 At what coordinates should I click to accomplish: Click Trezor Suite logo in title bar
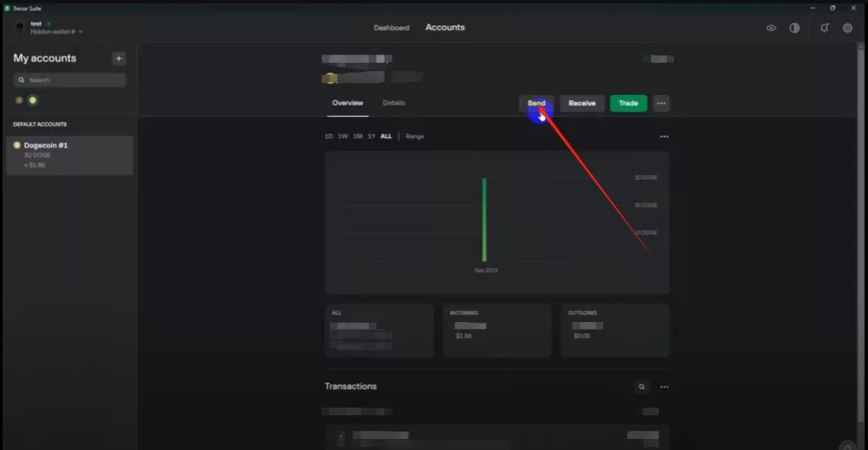7,8
